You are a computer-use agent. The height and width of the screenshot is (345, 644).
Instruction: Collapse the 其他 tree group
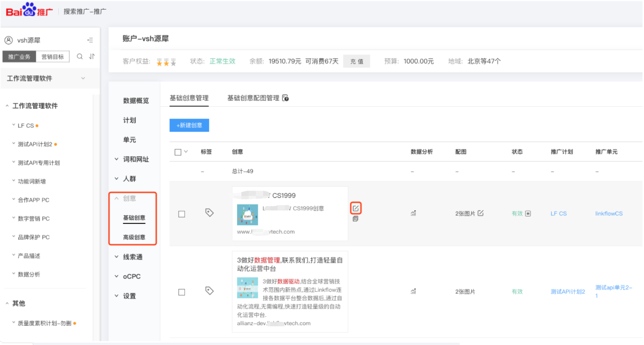tap(7, 304)
